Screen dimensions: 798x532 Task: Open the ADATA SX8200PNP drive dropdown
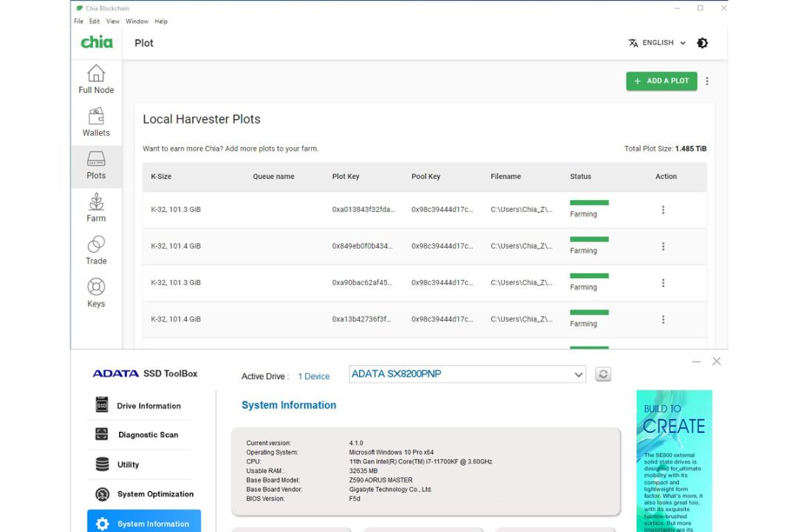[x=467, y=374]
